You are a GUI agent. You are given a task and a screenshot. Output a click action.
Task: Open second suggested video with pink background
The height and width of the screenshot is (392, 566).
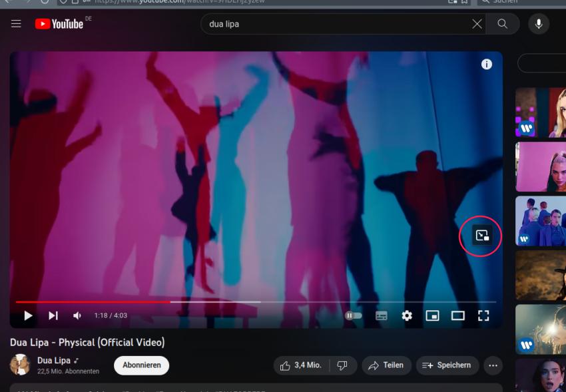point(541,166)
